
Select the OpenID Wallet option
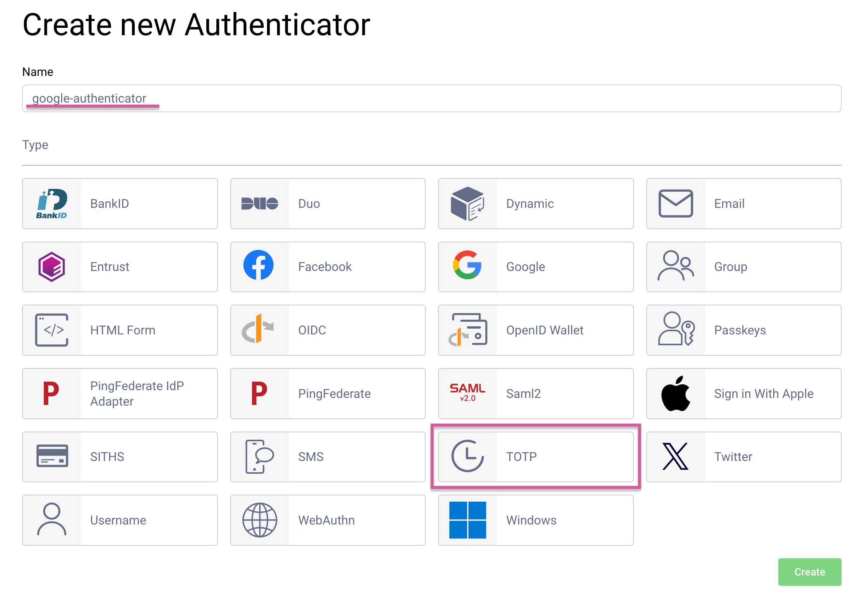click(x=535, y=330)
